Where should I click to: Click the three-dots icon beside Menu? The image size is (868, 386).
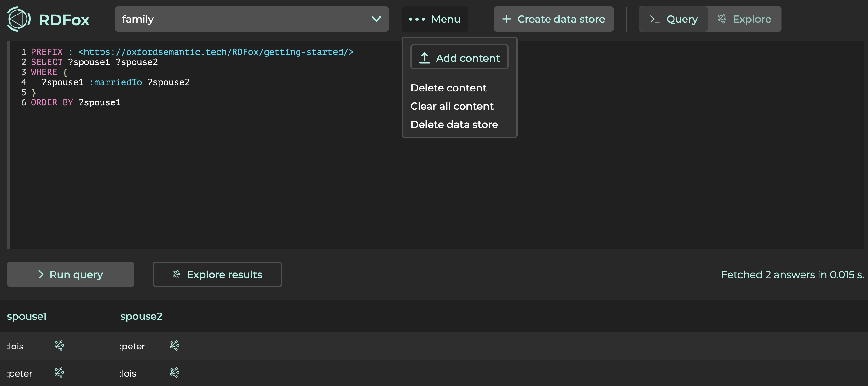(x=417, y=19)
